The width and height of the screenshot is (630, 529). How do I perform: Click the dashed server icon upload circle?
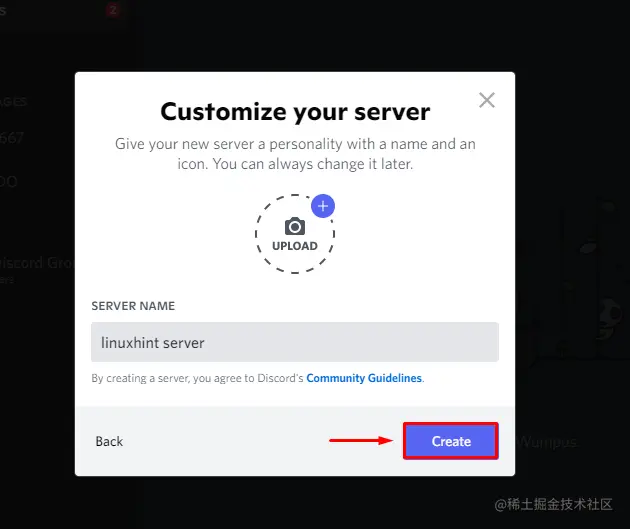tap(295, 234)
